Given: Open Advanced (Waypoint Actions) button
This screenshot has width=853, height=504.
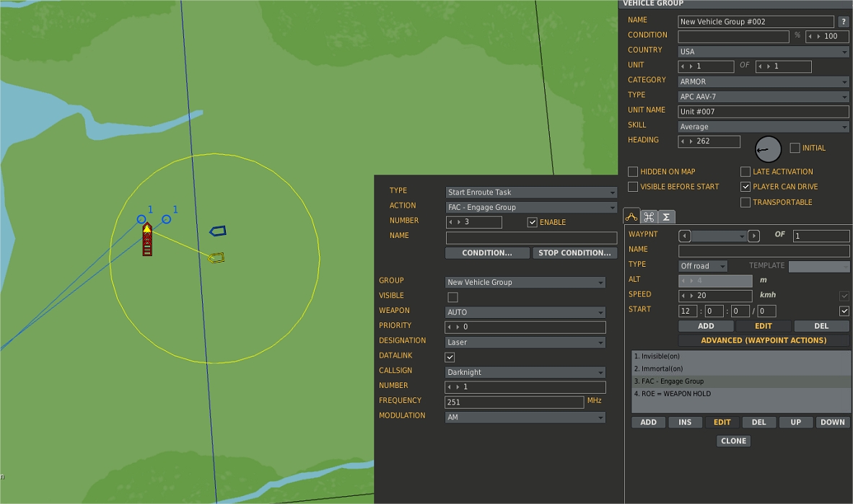Looking at the screenshot, I should [x=764, y=340].
